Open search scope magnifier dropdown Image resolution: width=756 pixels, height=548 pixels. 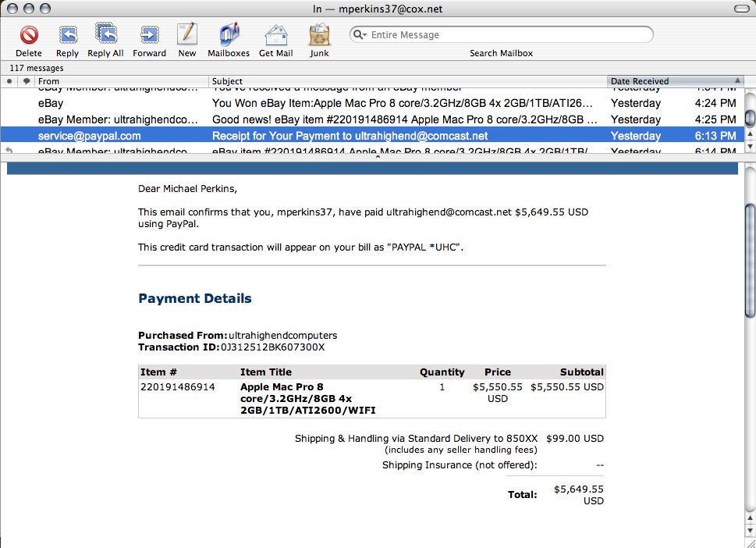click(x=360, y=34)
